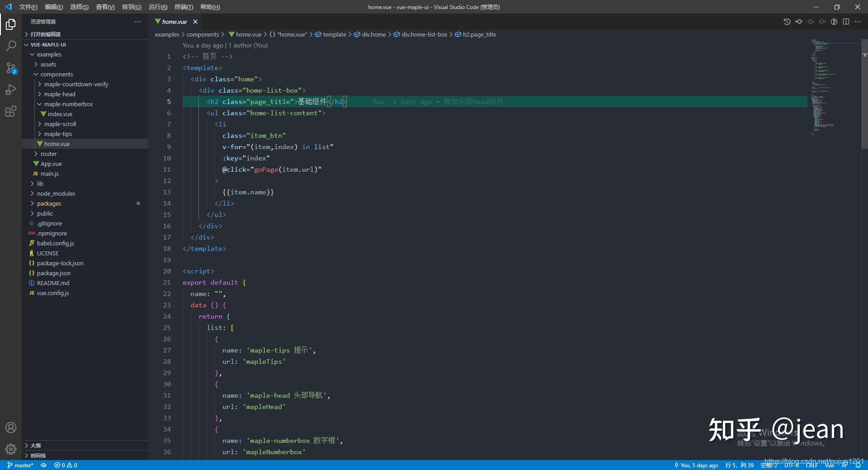Expand the node_modules folder

56,193
